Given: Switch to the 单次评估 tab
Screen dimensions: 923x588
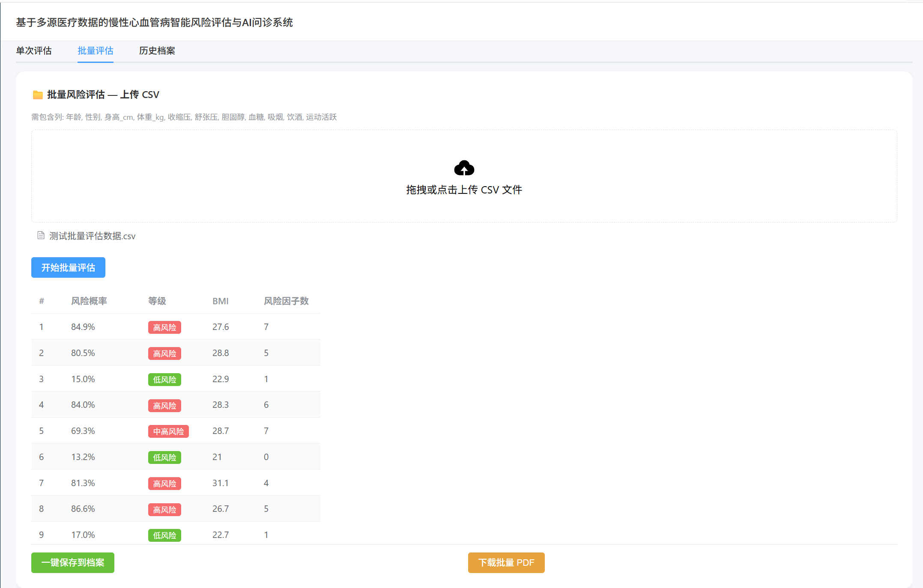Looking at the screenshot, I should click(34, 50).
